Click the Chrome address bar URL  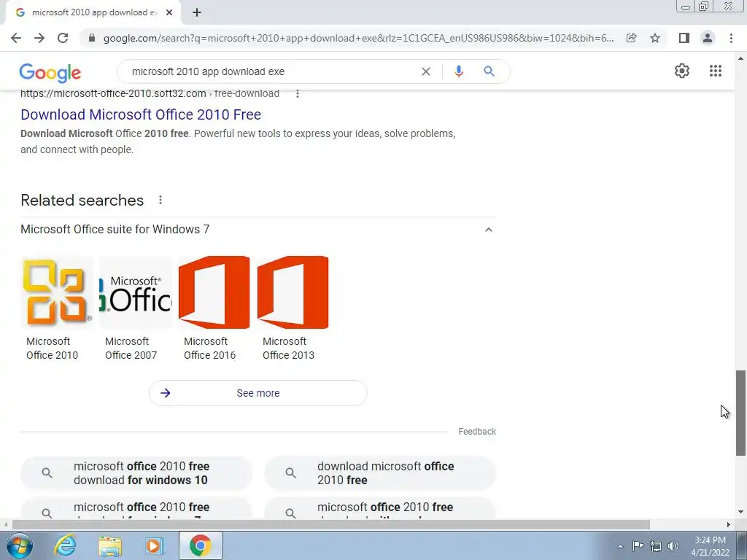coord(358,38)
